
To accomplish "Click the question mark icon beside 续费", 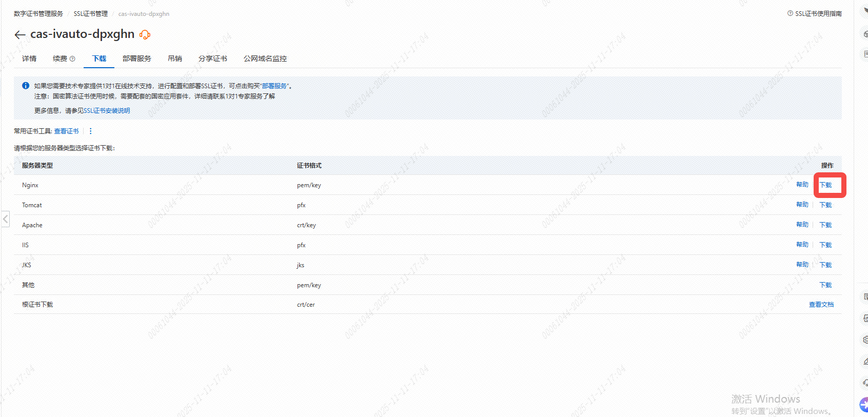I will (72, 59).
